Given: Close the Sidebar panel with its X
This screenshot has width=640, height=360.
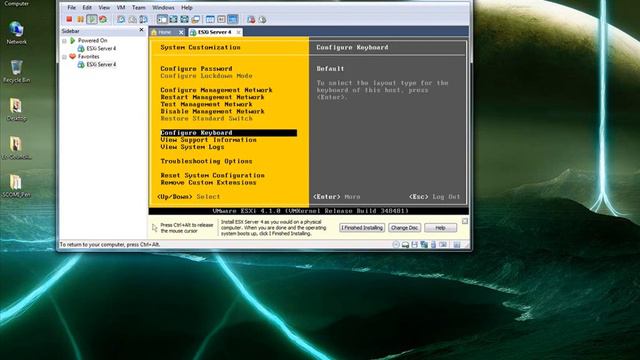Looking at the screenshot, I should (141, 30).
